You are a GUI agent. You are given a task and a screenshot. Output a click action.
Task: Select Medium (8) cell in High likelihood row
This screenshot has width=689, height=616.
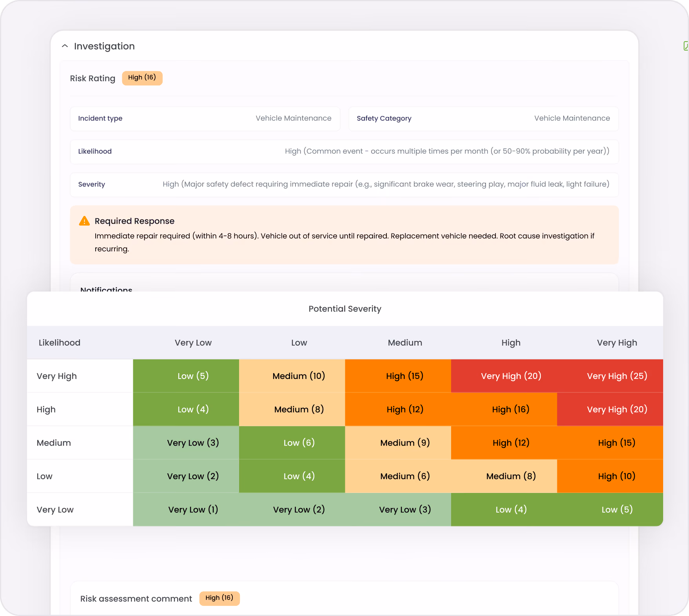point(292,409)
